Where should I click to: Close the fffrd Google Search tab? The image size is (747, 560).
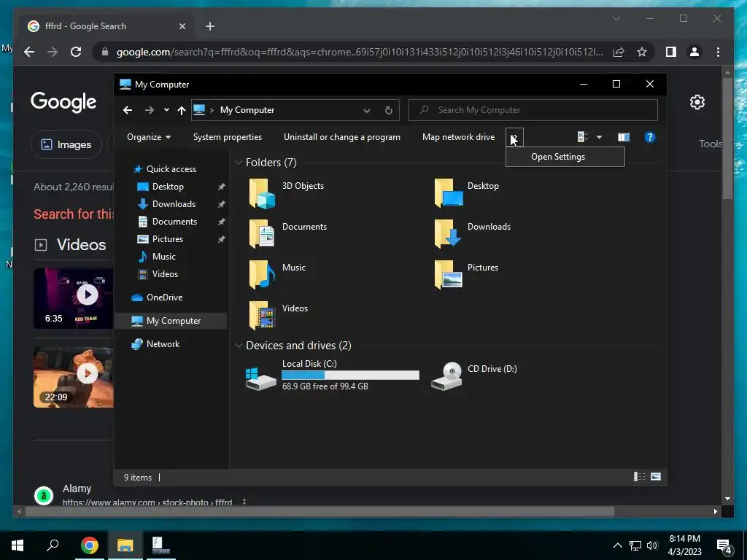[x=182, y=26]
